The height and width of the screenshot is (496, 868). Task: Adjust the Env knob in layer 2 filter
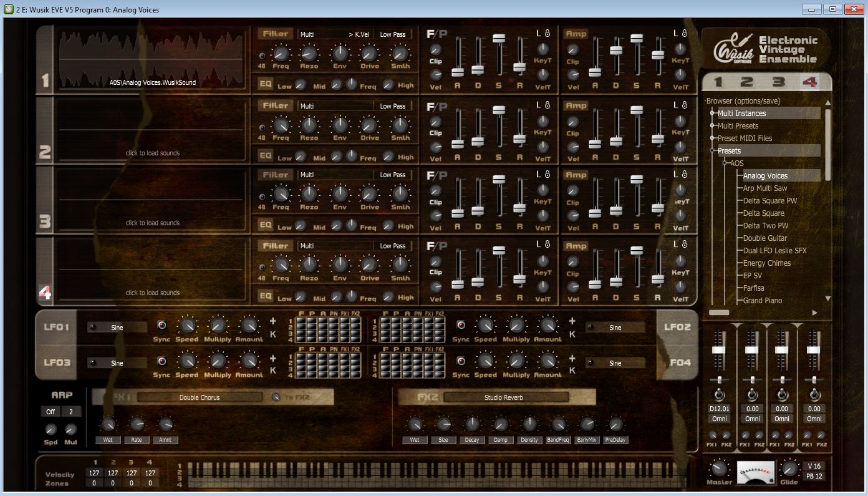point(340,125)
